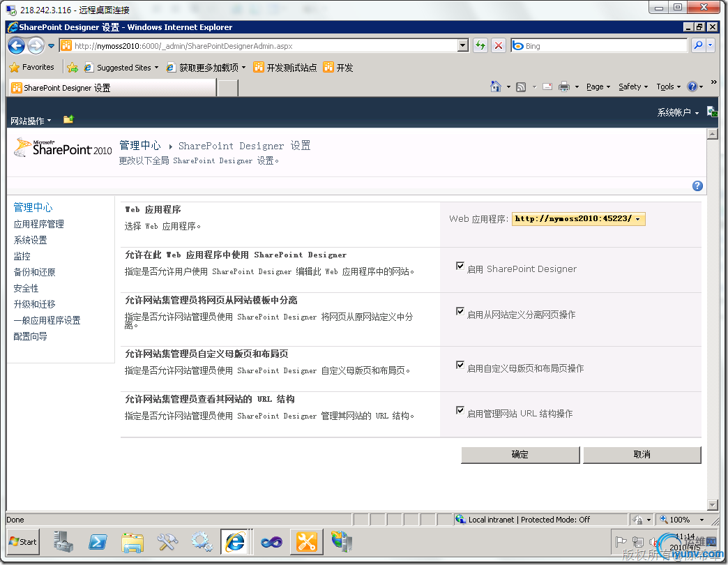Click the SharePoint 2010 logo
Screen dimensions: 728x565
pos(63,148)
